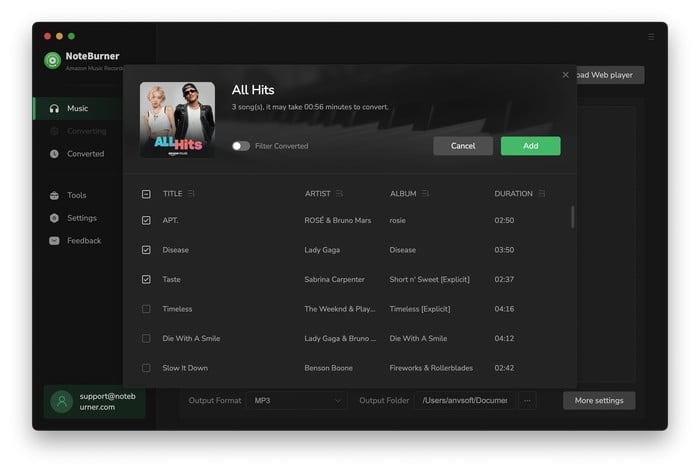
Task: Click the output folder browse ellipsis button
Action: tap(527, 401)
